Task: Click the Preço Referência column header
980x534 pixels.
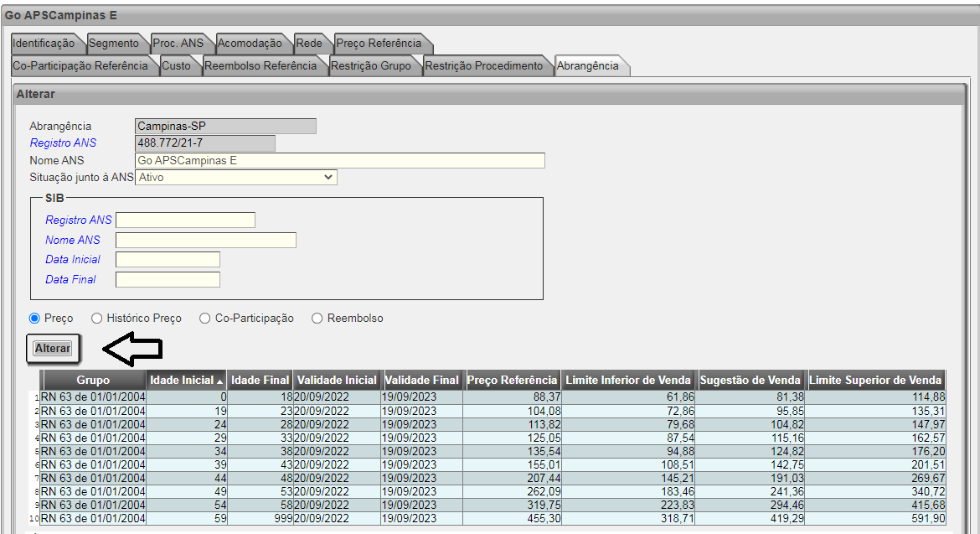Action: pos(512,380)
